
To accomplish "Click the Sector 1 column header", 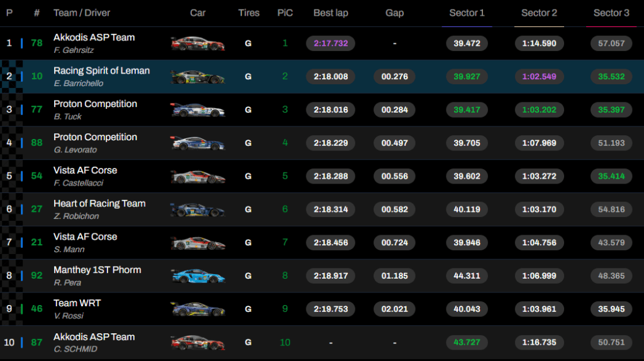I will 467,13.
